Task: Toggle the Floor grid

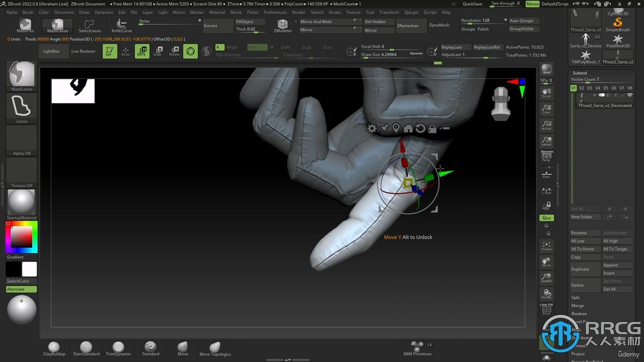Action: (546, 173)
